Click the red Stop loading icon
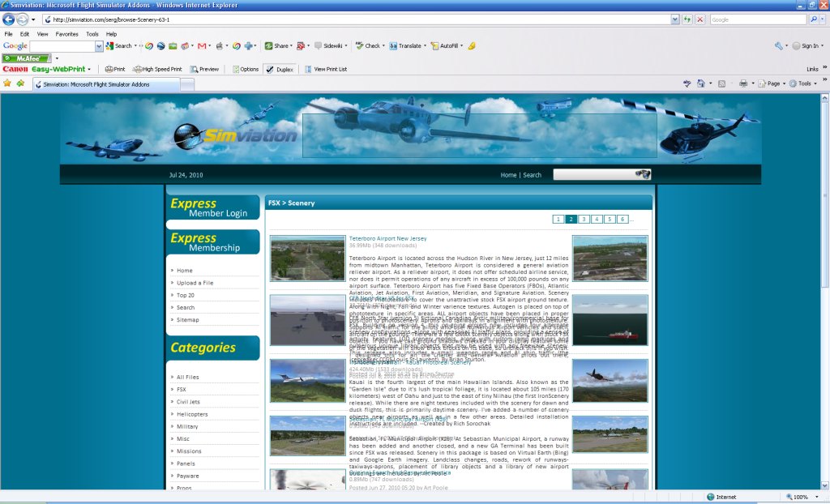This screenshot has width=830, height=504. coord(700,19)
